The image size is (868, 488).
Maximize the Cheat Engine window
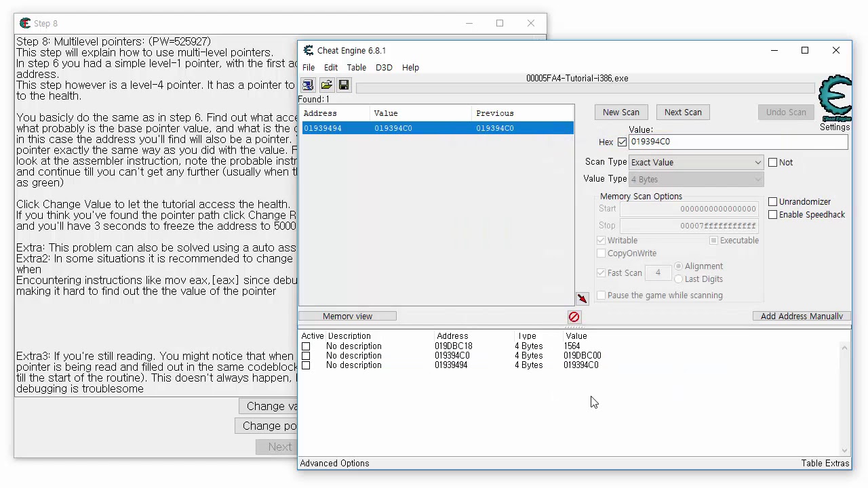(x=805, y=50)
